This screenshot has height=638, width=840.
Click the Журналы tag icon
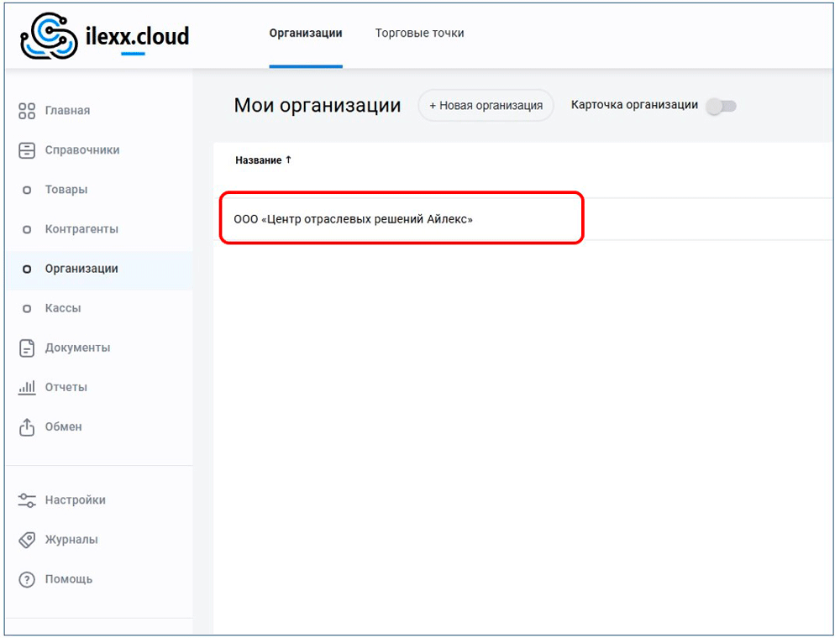tap(27, 540)
